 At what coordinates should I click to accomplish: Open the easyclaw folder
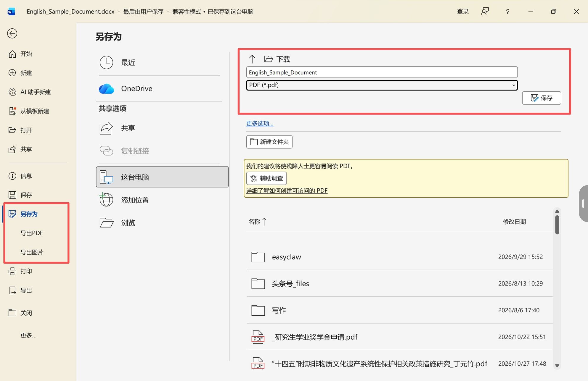[x=399, y=257]
